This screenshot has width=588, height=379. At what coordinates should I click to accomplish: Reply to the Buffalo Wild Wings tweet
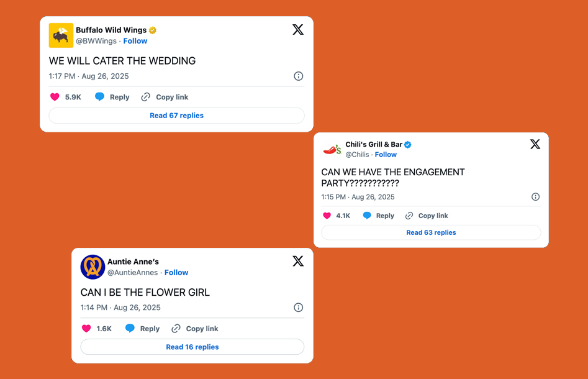click(x=112, y=97)
